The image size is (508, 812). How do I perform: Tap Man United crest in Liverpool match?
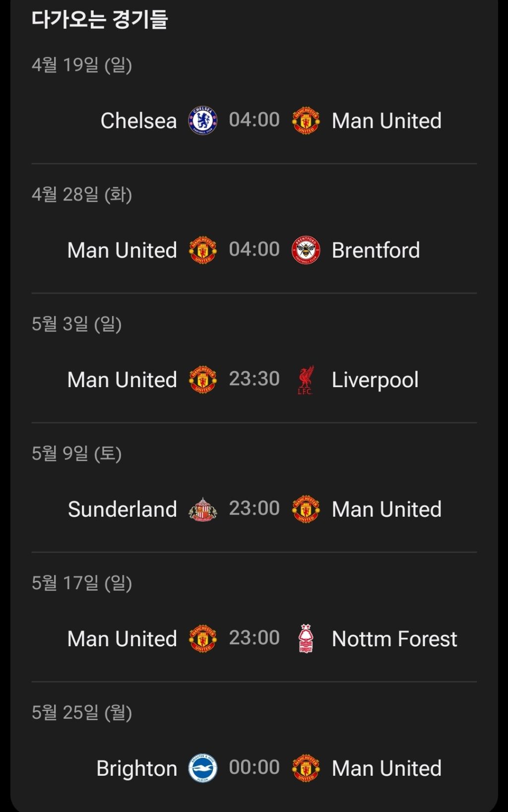point(202,380)
